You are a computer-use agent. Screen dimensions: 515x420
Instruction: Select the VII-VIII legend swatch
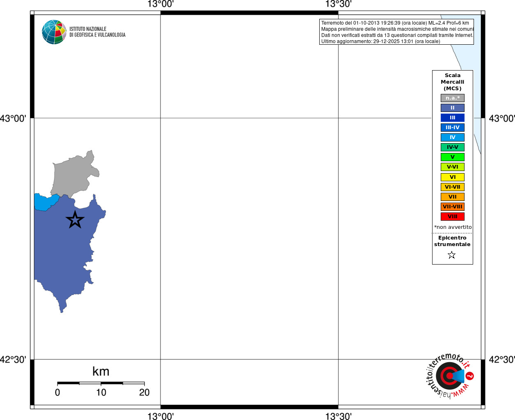[453, 207]
